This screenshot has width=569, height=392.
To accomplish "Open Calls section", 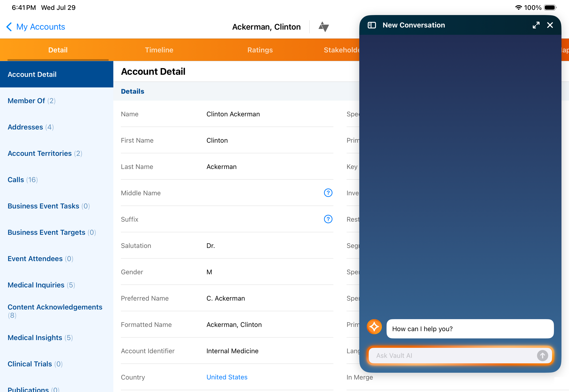I will 56,180.
